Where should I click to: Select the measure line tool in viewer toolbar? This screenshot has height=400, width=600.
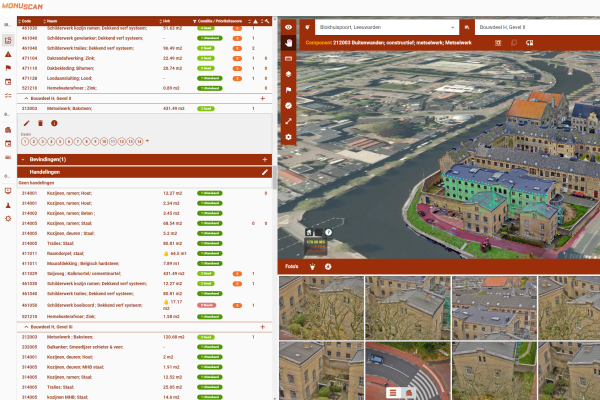point(289,121)
